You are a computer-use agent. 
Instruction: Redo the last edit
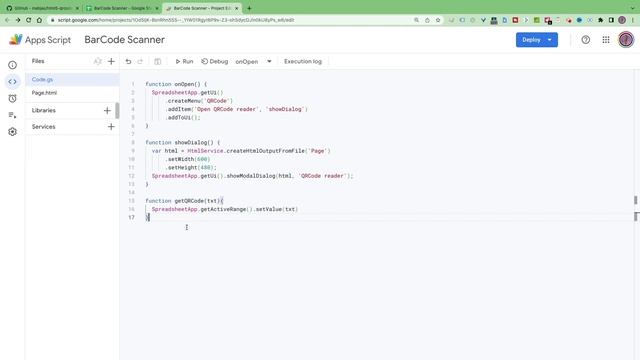(x=140, y=62)
